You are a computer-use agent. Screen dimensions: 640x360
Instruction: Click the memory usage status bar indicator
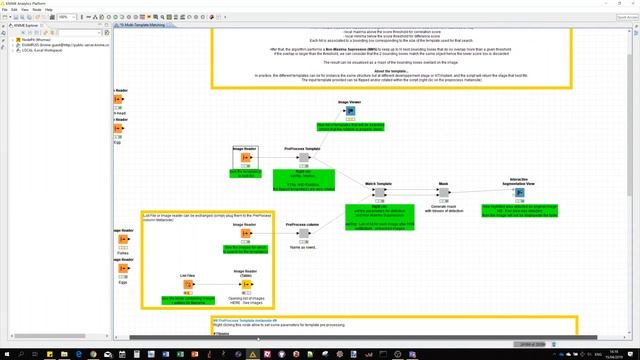[x=530, y=344]
